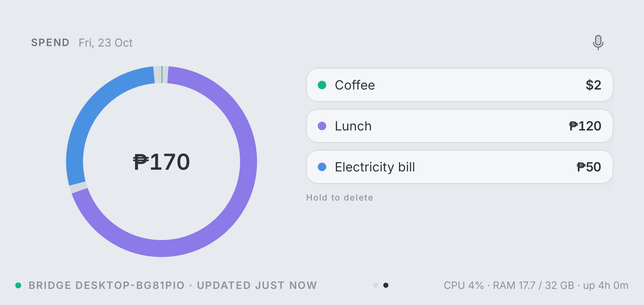Open the Lunch expense entry

(460, 126)
